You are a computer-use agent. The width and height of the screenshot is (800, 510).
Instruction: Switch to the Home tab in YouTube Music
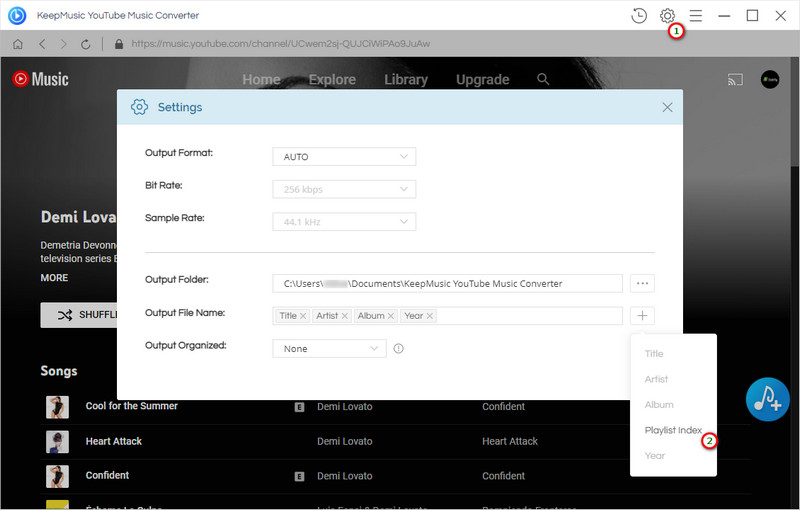(261, 80)
